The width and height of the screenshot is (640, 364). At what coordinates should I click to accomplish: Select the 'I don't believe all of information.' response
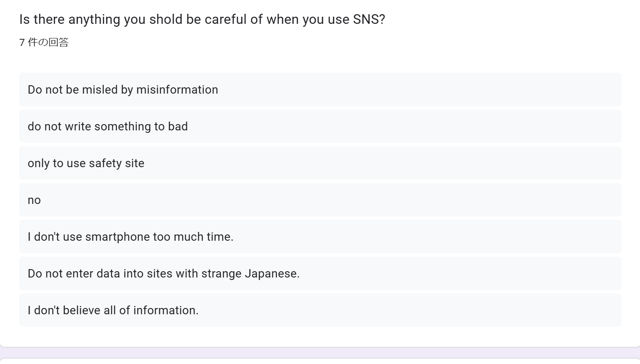click(320, 310)
